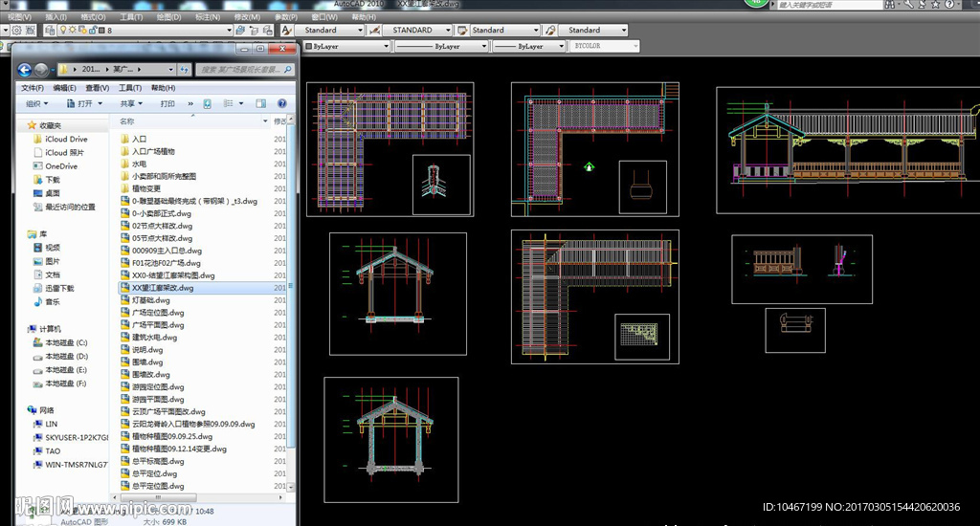This screenshot has width=980, height=526.
Task: Expand the ByLayer color dropdown
Action: tap(345, 46)
